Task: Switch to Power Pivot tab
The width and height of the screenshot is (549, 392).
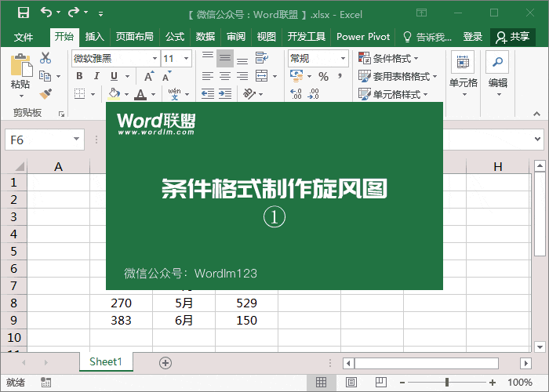Action: coord(363,37)
